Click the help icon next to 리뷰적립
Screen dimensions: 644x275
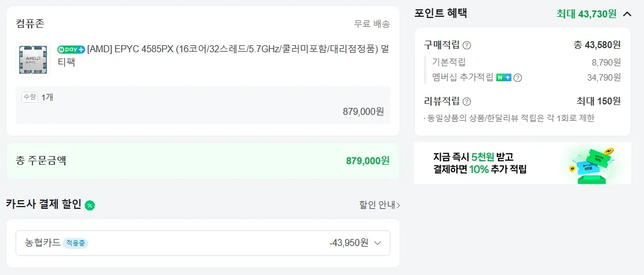pos(467,102)
